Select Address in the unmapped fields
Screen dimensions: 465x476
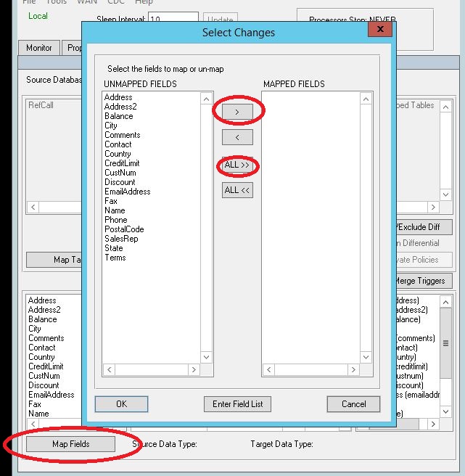118,97
